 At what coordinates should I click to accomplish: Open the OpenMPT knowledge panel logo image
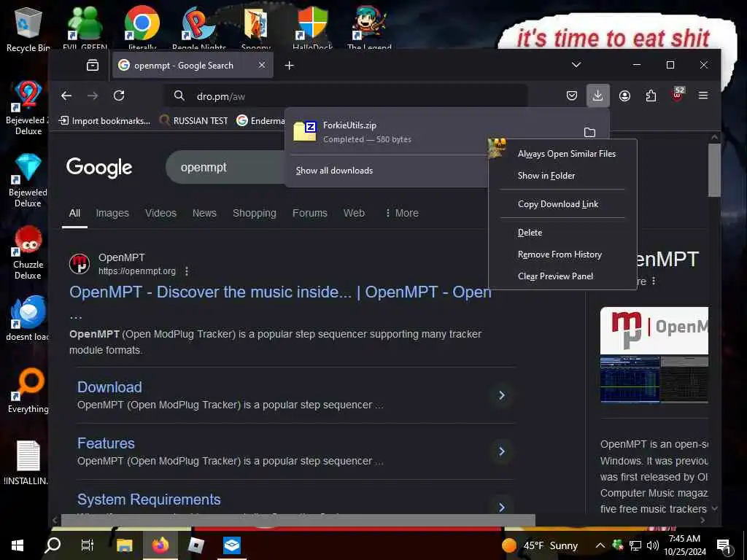(654, 330)
